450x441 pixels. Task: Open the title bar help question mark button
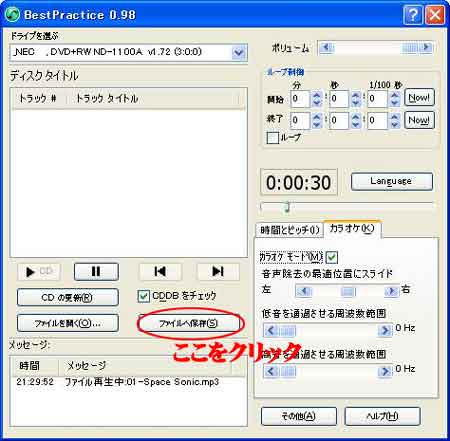click(x=413, y=15)
